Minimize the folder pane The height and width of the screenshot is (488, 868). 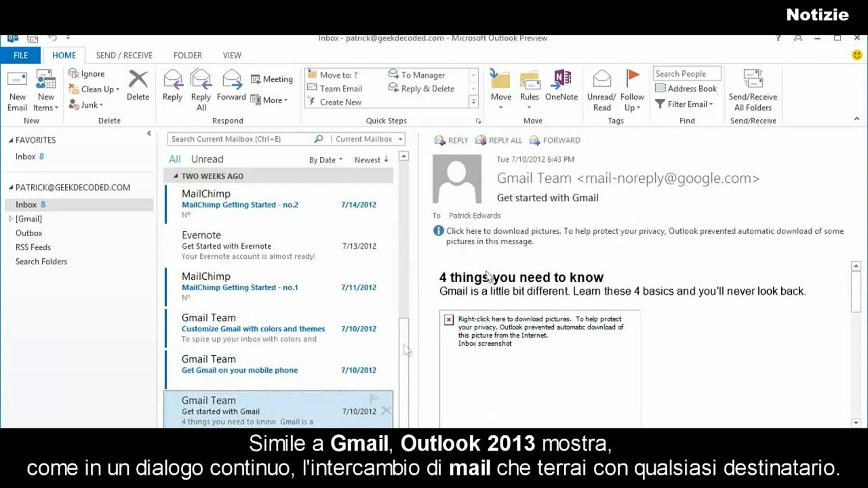(149, 134)
